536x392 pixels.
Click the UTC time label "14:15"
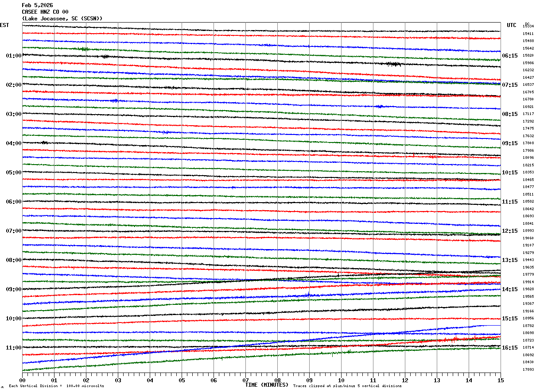(510, 289)
